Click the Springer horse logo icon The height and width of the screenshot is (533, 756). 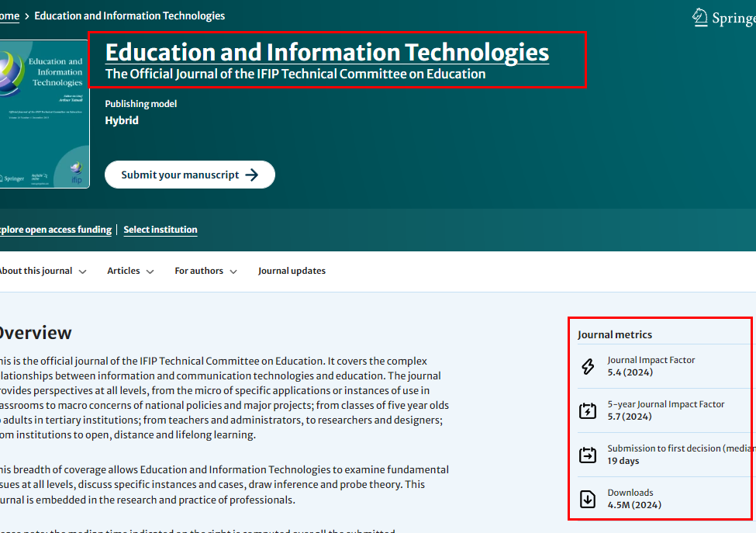(x=699, y=16)
